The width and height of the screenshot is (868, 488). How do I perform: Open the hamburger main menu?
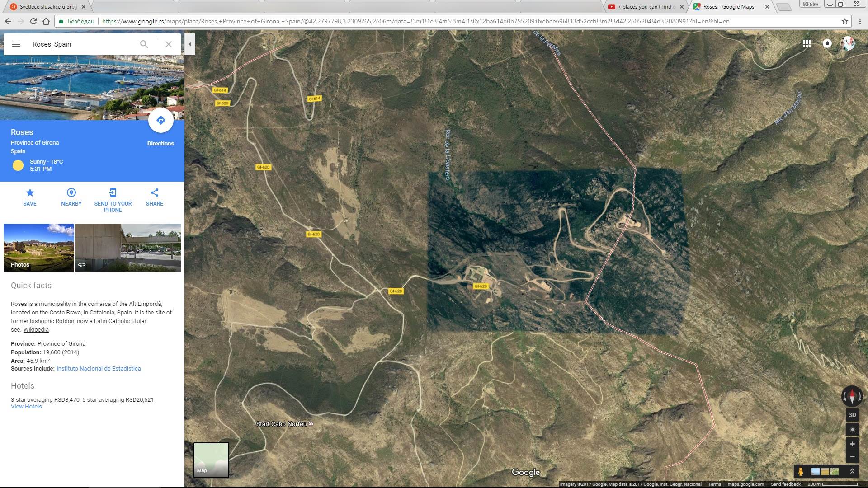(16, 44)
